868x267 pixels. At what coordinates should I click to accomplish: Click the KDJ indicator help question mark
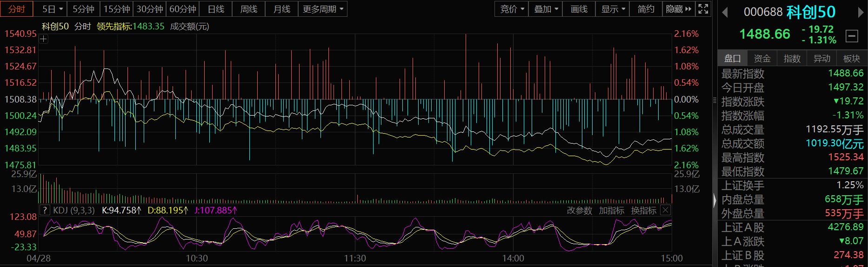pos(45,210)
